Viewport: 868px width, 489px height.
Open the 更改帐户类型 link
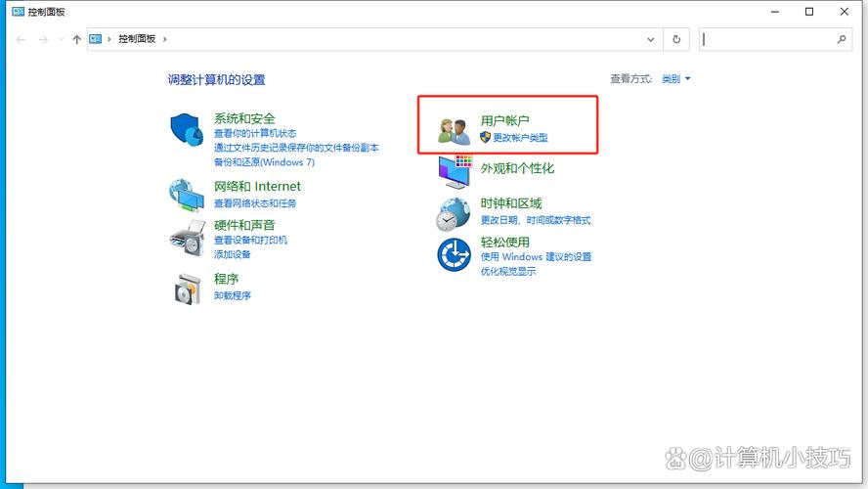520,138
